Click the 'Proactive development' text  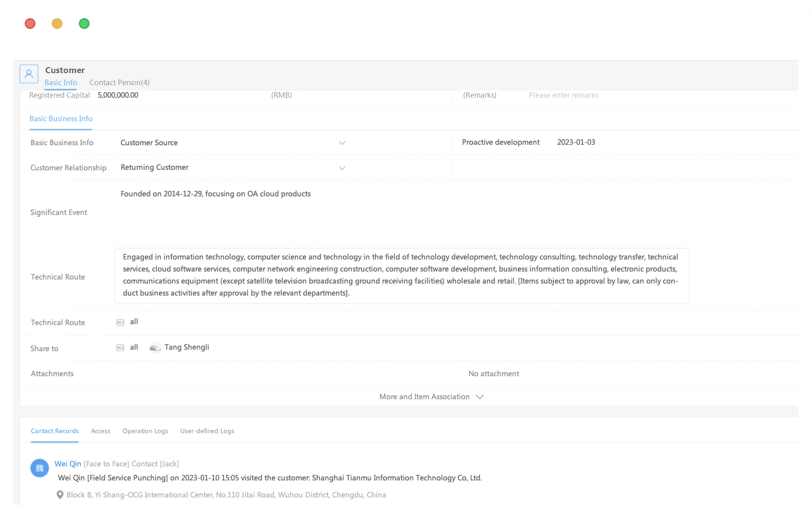(x=501, y=142)
